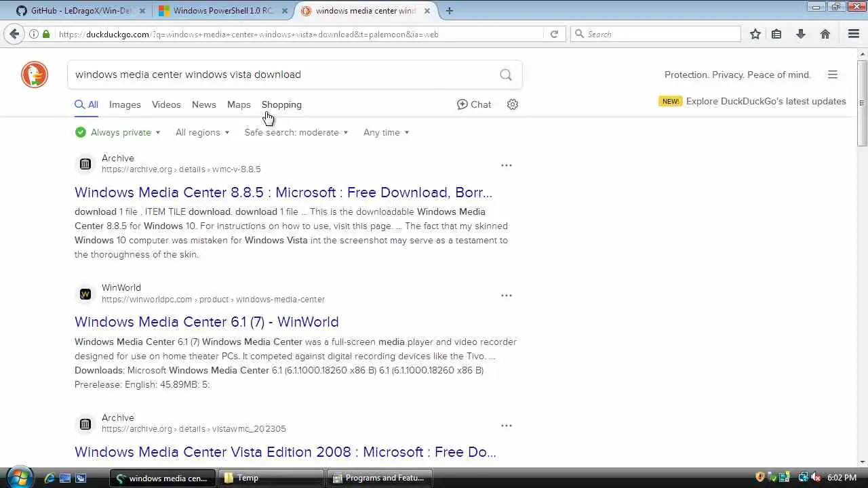Click the magnifier icon in DuckDuckGo search box

click(506, 75)
